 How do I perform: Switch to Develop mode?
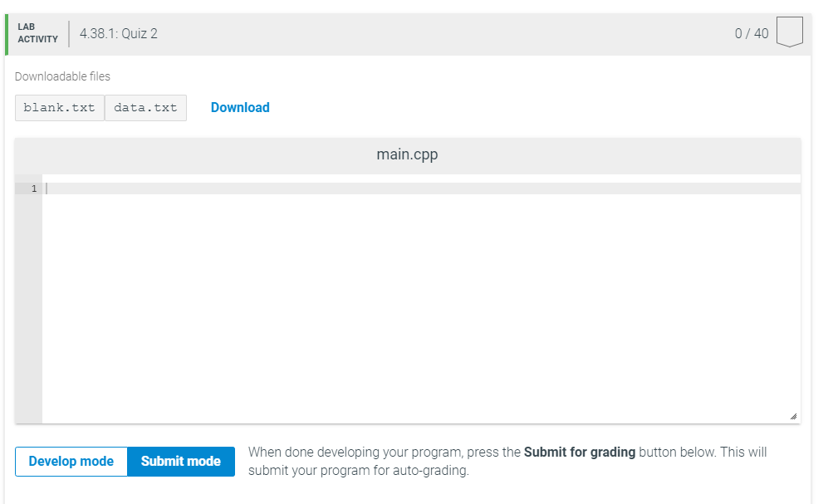[71, 461]
